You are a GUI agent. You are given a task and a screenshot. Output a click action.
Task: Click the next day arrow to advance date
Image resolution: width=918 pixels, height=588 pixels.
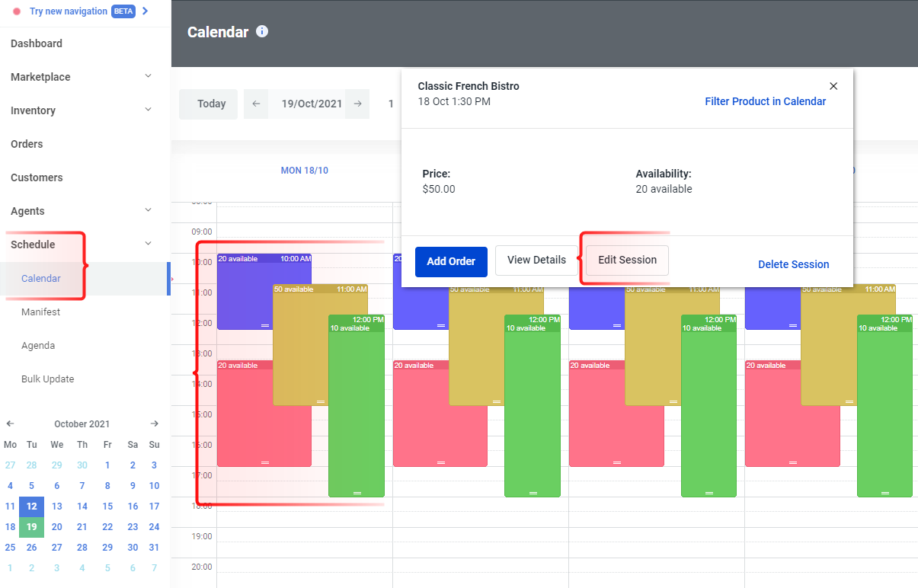coord(357,104)
